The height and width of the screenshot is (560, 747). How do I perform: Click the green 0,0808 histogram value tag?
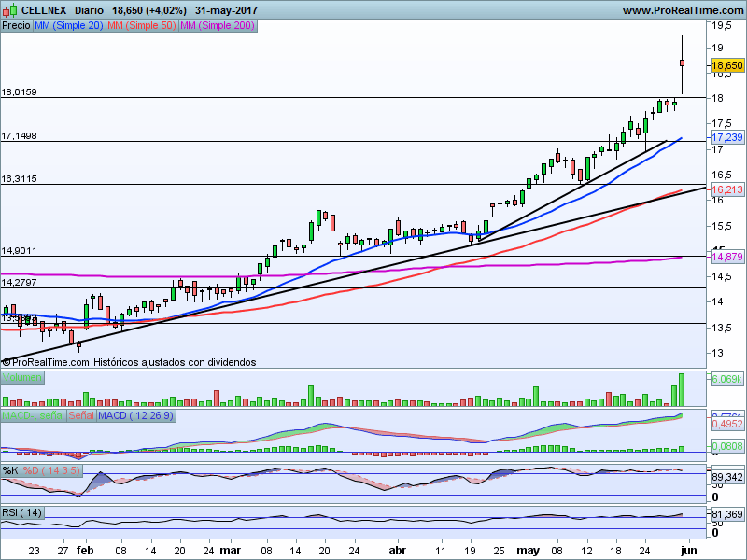point(727,446)
